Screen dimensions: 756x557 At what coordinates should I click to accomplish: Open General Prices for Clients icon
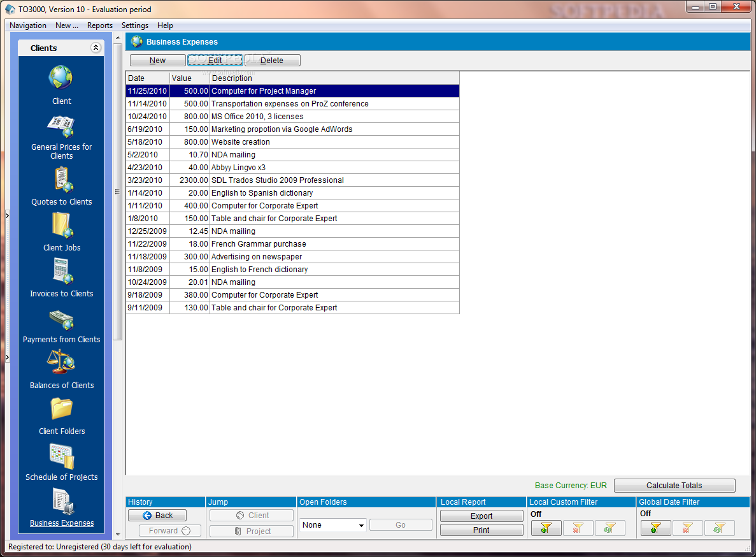click(61, 126)
